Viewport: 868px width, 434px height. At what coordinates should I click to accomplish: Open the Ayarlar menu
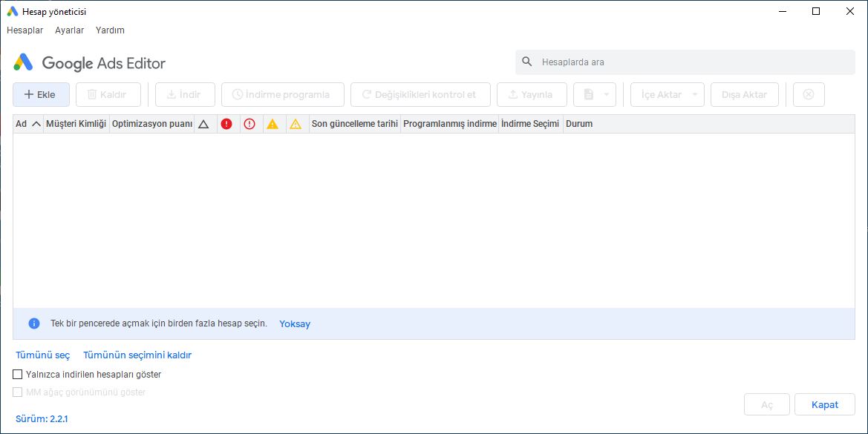69,30
